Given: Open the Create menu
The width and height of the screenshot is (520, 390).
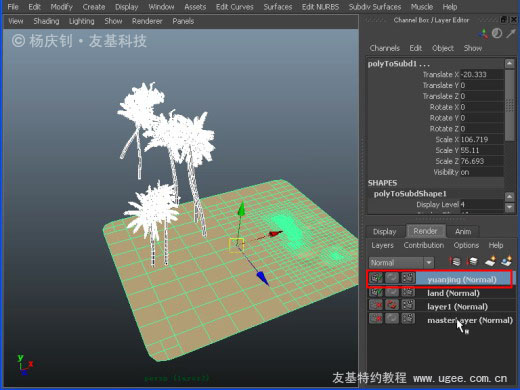Looking at the screenshot, I should [94, 7].
